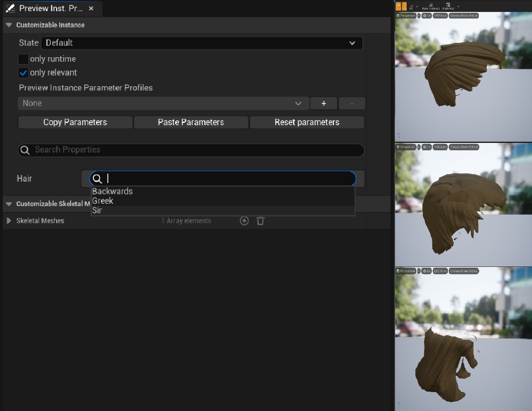Open the parameter profiles dropdown showing None

click(x=163, y=103)
